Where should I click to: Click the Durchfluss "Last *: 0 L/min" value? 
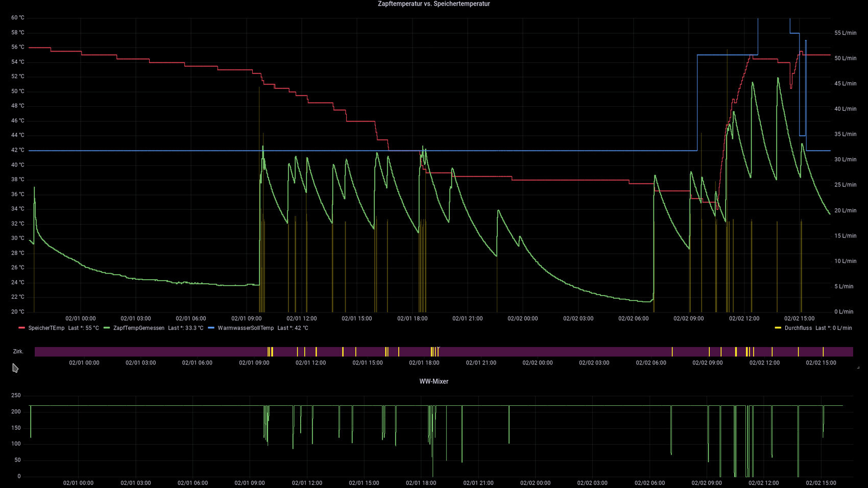coord(833,328)
